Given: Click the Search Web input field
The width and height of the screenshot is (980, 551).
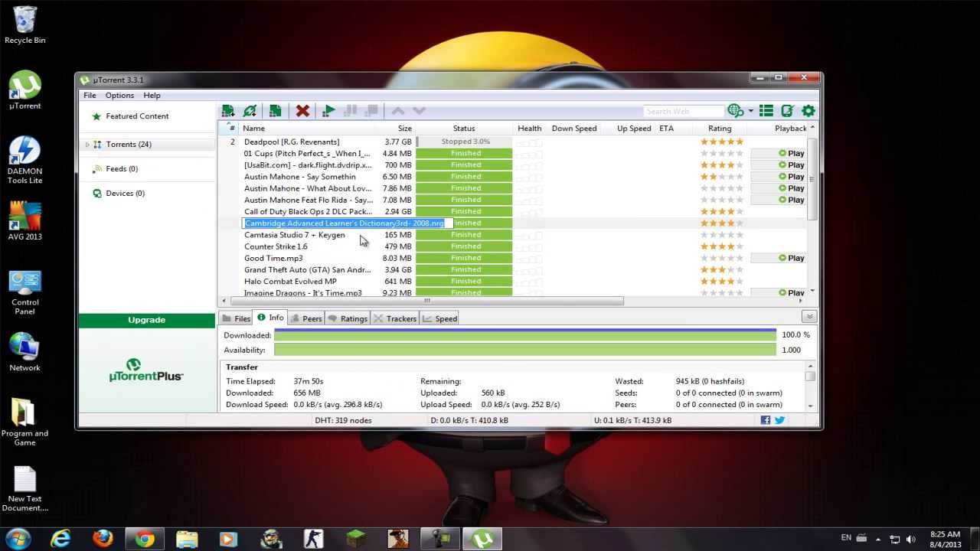Looking at the screenshot, I should click(x=683, y=111).
